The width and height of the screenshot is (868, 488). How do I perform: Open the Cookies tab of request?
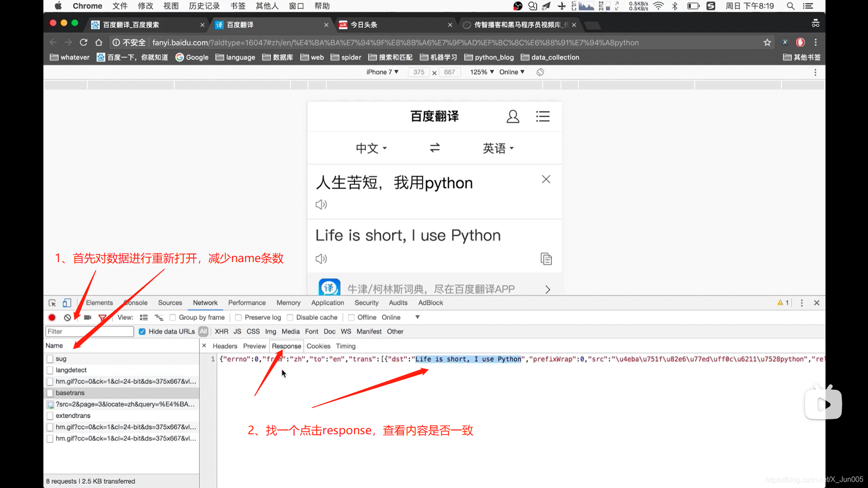(318, 346)
